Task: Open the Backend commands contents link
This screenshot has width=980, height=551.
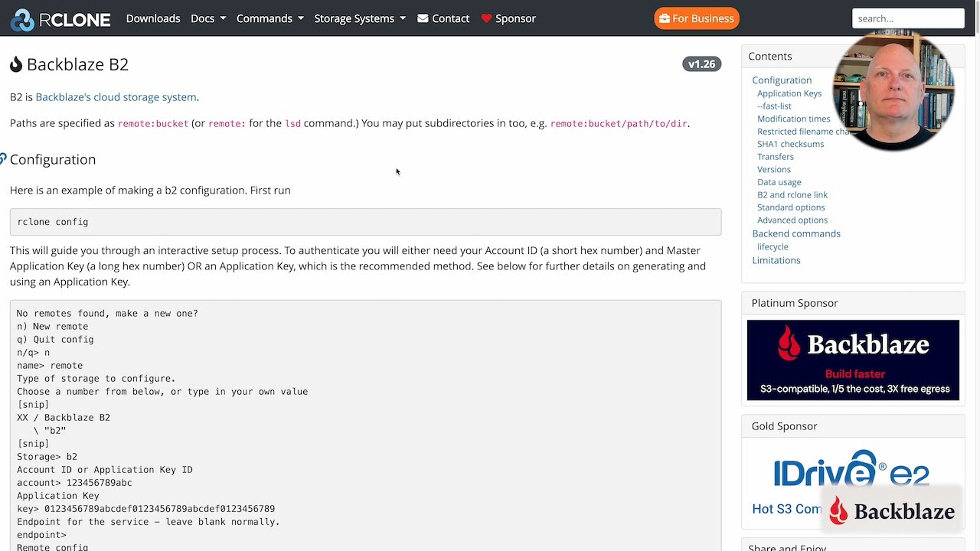Action: pos(795,233)
